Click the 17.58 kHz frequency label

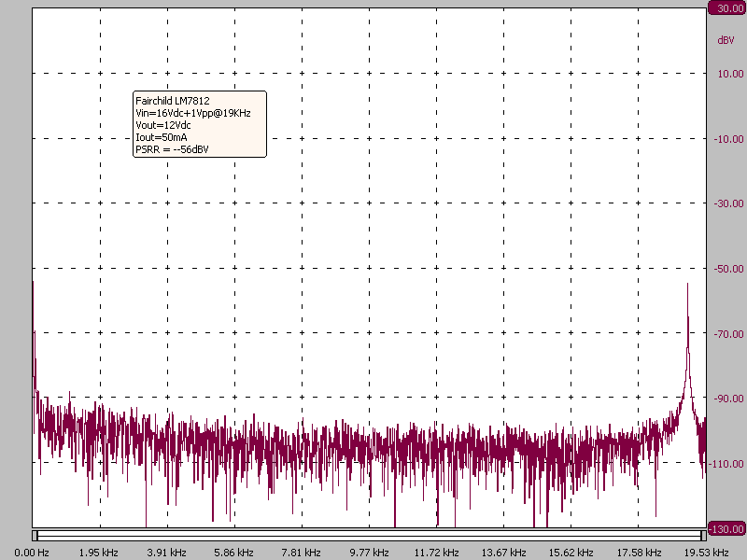(x=639, y=553)
